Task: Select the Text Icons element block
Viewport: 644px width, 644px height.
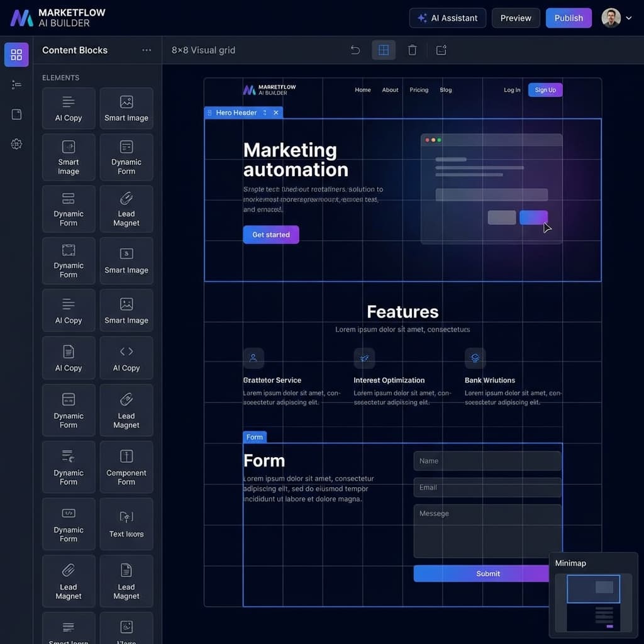Action: [x=126, y=524]
